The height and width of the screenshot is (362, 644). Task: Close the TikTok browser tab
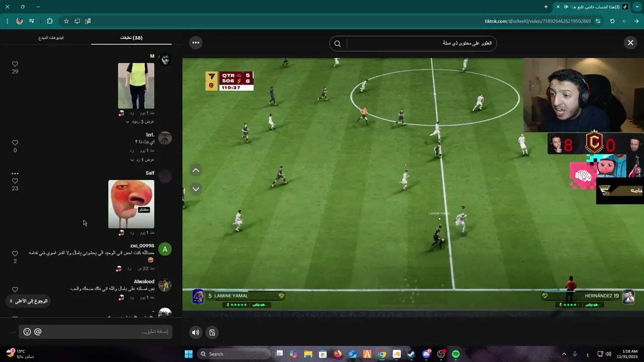tap(557, 7)
